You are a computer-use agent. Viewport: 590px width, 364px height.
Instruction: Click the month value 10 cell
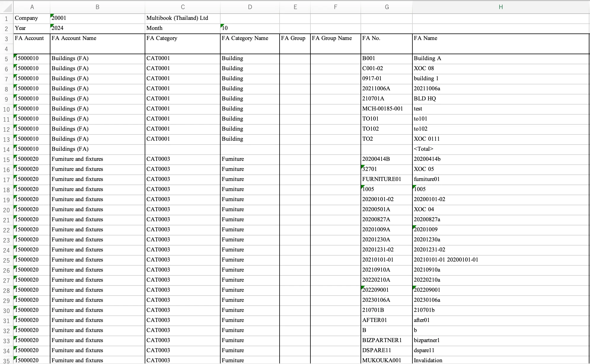pyautogui.click(x=250, y=28)
